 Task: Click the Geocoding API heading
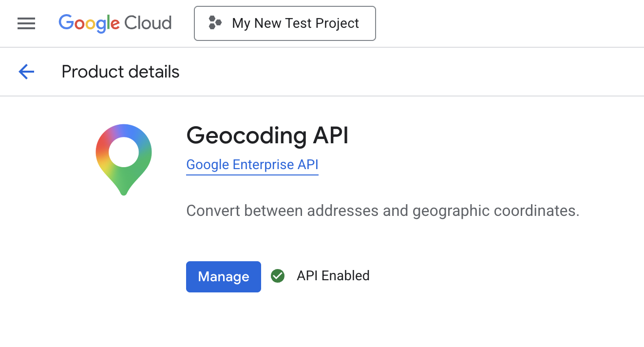click(267, 135)
